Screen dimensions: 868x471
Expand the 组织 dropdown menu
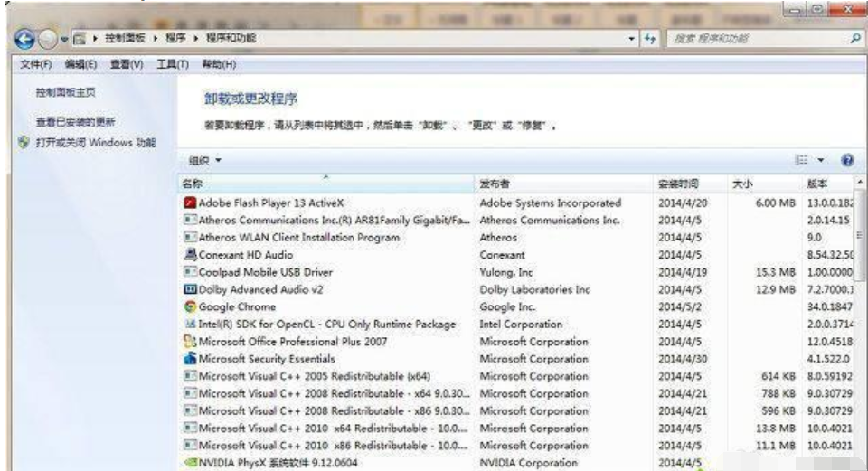(204, 161)
